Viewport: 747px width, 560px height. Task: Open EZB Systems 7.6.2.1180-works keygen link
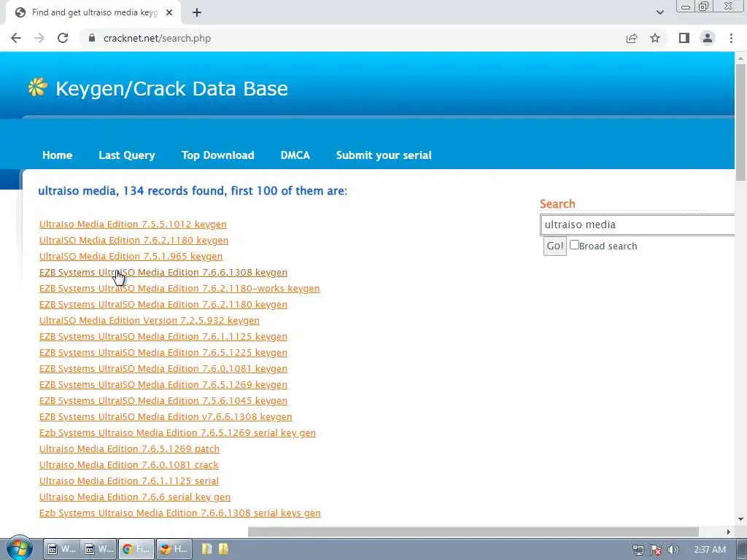179,289
